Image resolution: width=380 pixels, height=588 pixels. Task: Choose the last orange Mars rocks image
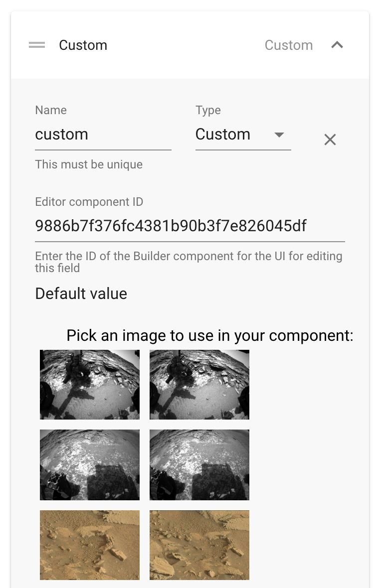point(199,545)
